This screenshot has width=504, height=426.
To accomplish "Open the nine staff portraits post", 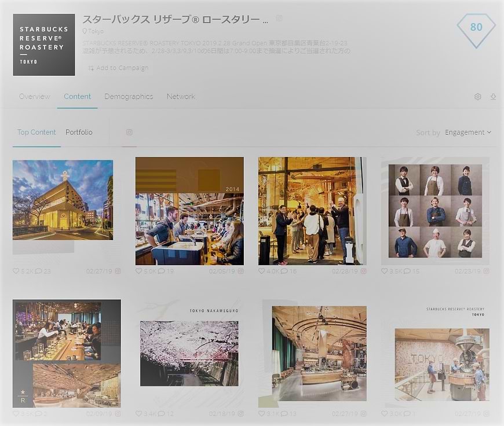I will coord(435,211).
